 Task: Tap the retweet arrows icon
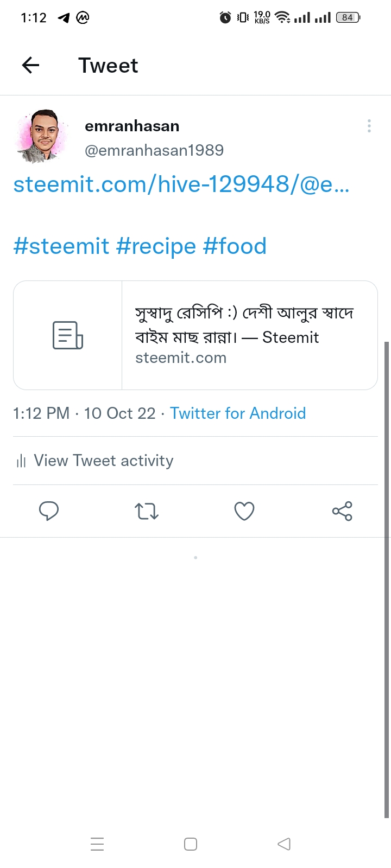click(x=147, y=511)
